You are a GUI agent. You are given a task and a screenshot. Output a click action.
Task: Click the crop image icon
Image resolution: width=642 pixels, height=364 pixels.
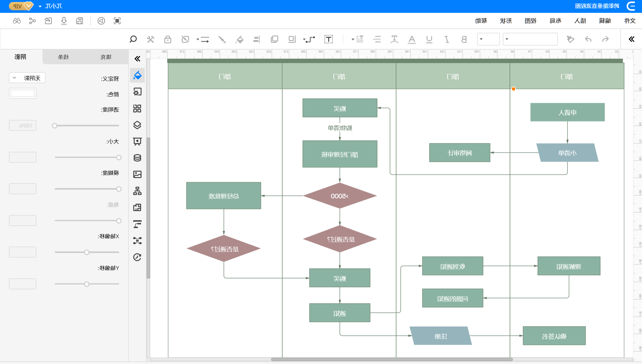click(185, 39)
